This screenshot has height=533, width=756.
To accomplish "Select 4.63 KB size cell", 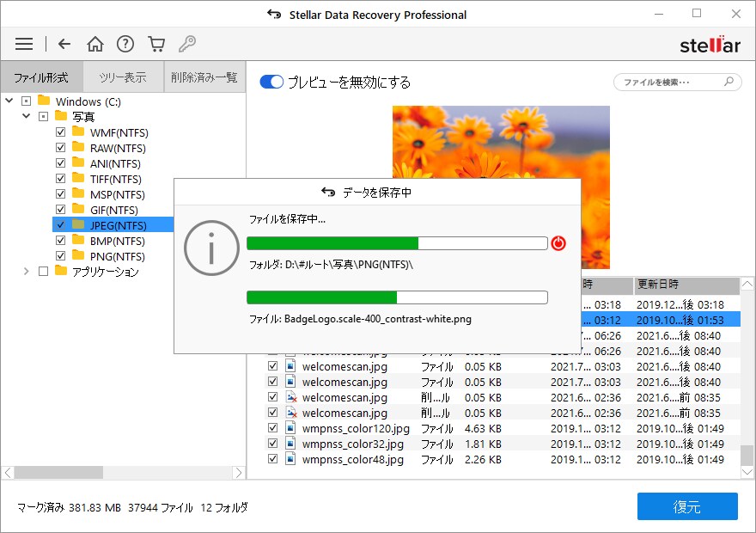I will pos(483,428).
